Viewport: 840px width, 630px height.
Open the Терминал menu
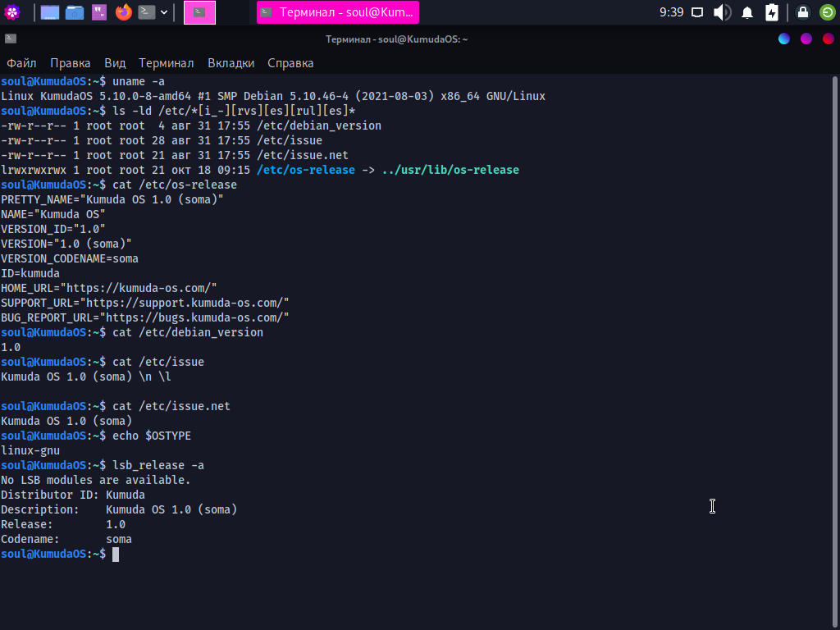[x=166, y=63]
